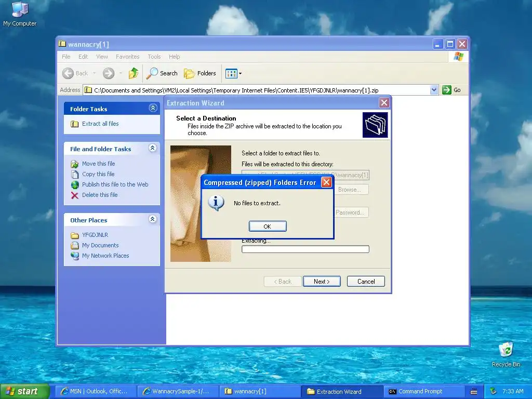Open the Back history dropdown arrow
Image resolution: width=532 pixels, height=399 pixels.
coord(95,73)
